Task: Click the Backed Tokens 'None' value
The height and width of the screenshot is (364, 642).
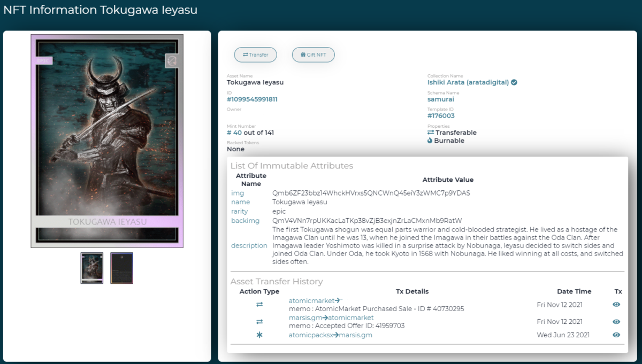Action: coord(235,149)
